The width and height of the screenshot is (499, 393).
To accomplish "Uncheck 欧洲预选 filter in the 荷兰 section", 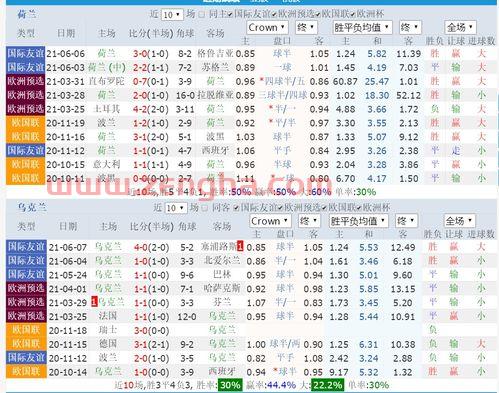I will [x=274, y=14].
